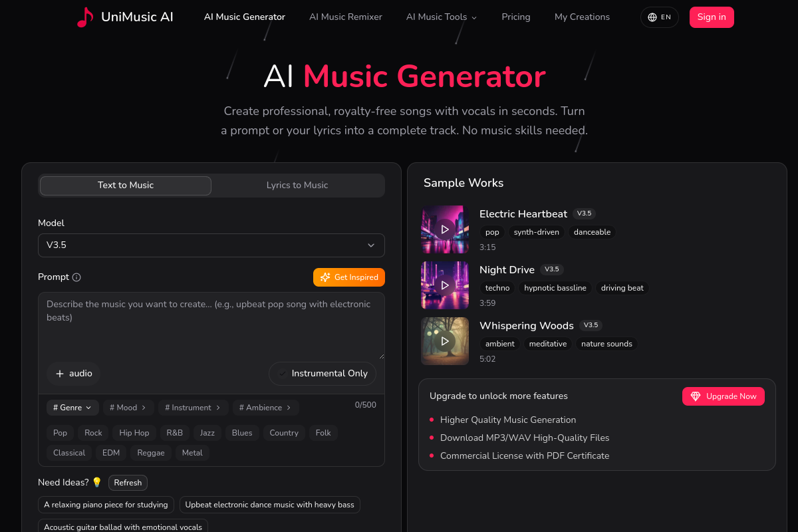Click the Whispering Woods title
The image size is (798, 532).
pyautogui.click(x=527, y=326)
